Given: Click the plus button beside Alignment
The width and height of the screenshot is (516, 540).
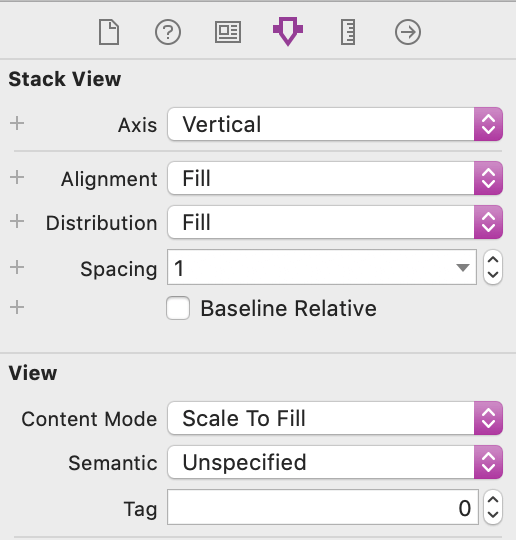Looking at the screenshot, I should pos(17,177).
